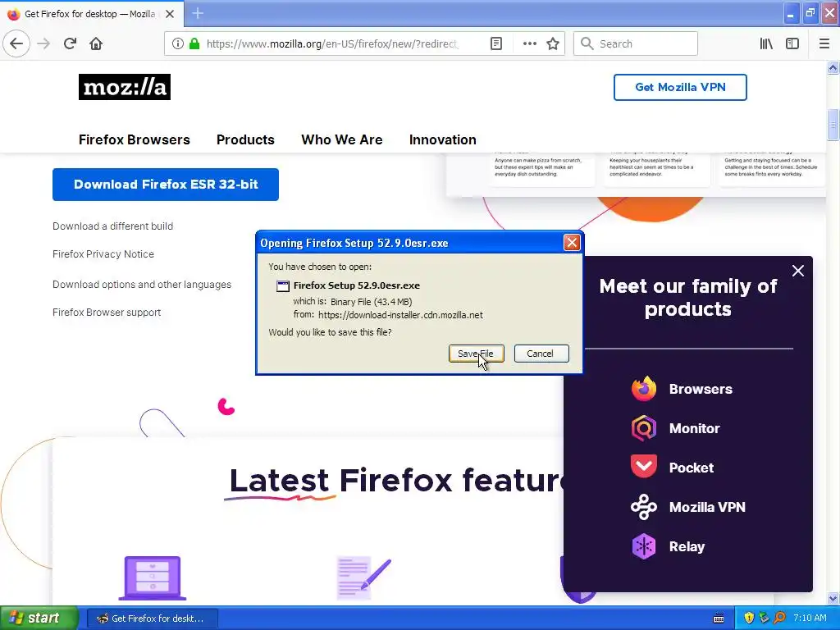Open the Browsers product link
Image resolution: width=840 pixels, height=630 pixels.
click(x=701, y=389)
